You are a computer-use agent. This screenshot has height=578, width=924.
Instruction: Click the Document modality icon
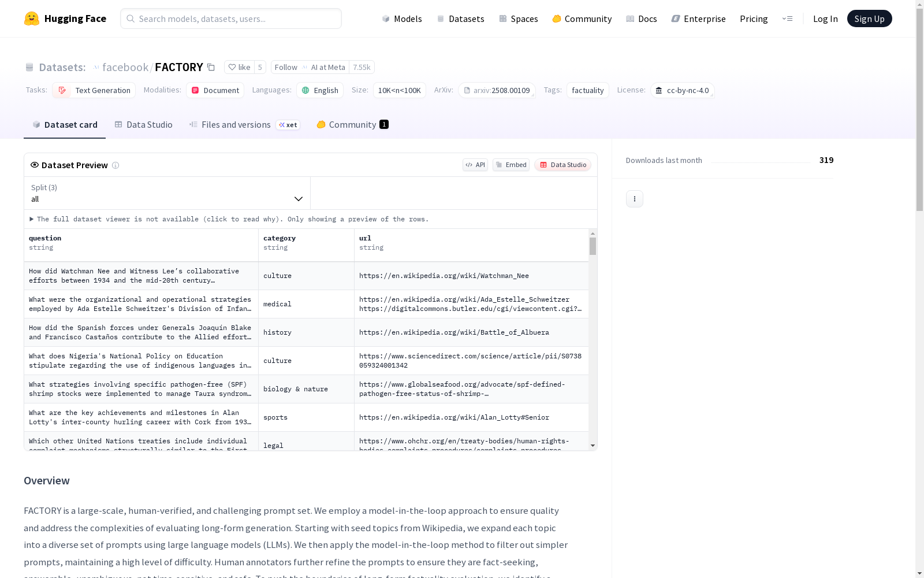coord(195,90)
